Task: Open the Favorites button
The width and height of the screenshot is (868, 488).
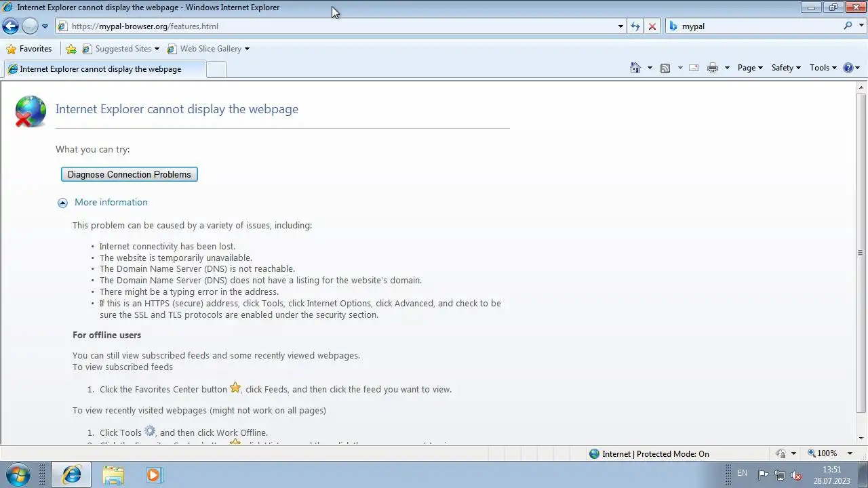Action: coord(29,49)
